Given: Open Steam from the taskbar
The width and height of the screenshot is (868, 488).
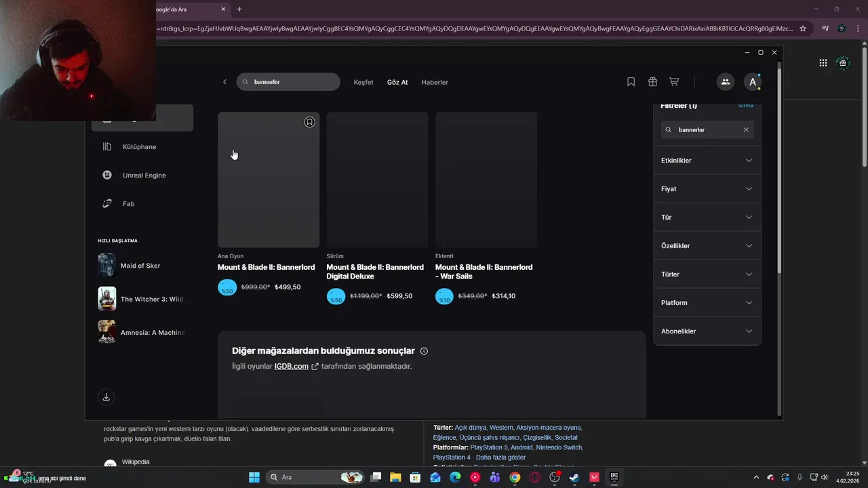Looking at the screenshot, I should point(574,477).
